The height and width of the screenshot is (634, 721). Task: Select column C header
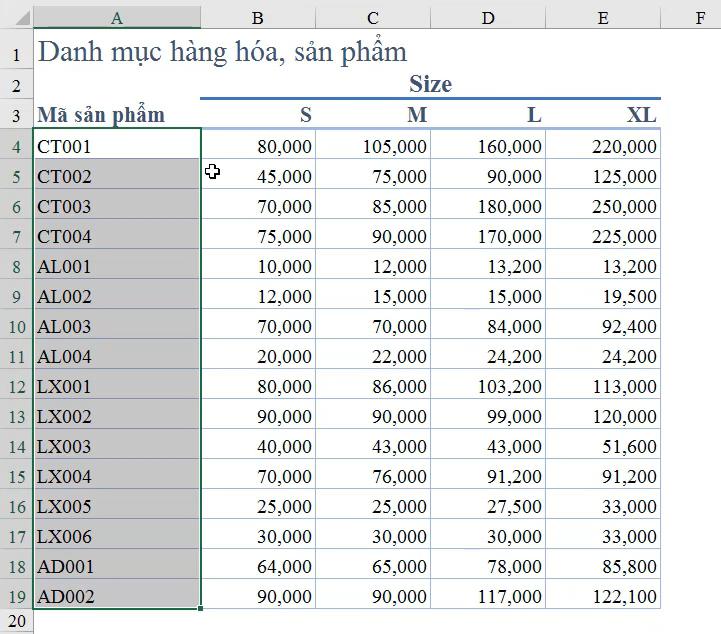(373, 17)
